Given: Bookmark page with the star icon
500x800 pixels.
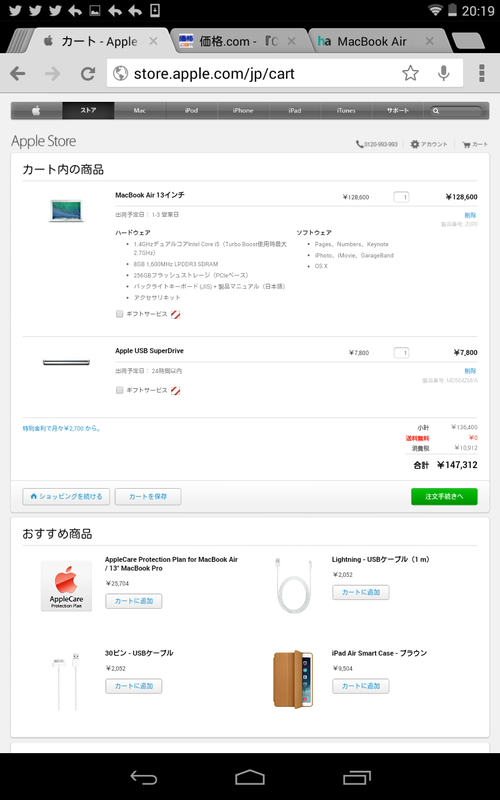Looking at the screenshot, I should (410, 73).
